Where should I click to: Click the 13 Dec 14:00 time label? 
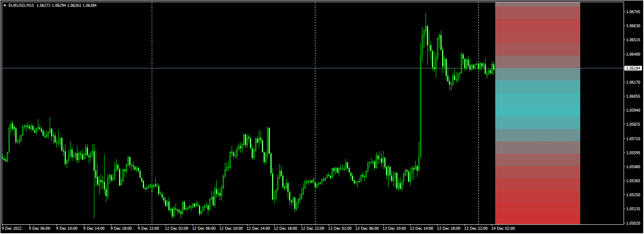[421, 228]
